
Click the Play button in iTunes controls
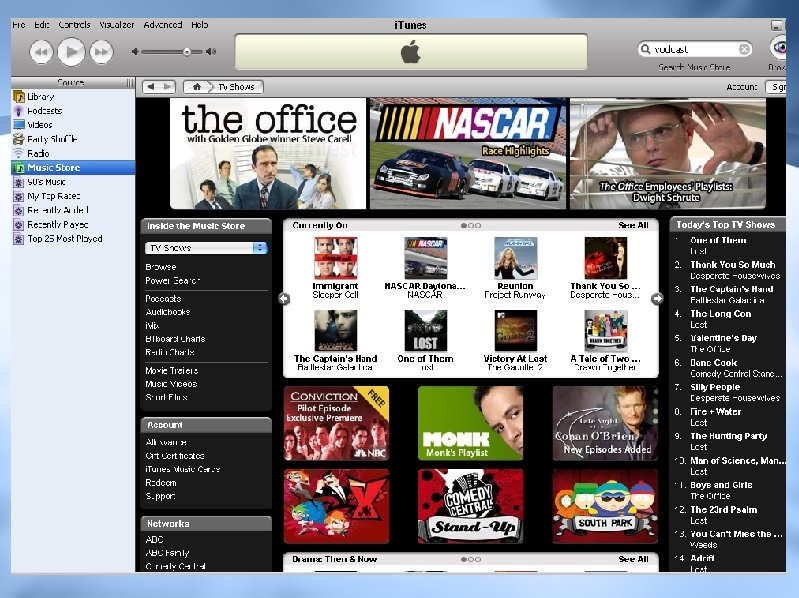(71, 52)
